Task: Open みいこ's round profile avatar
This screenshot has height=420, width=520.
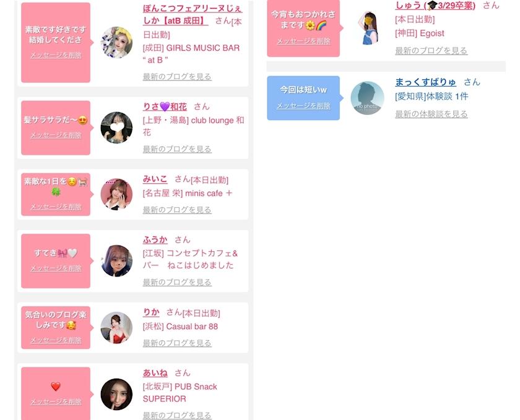Action: 116,194
